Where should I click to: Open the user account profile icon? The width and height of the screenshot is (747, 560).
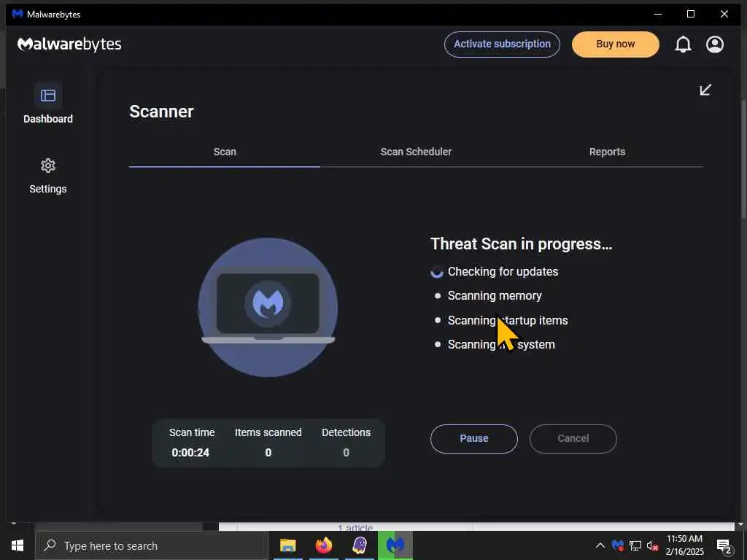[715, 44]
